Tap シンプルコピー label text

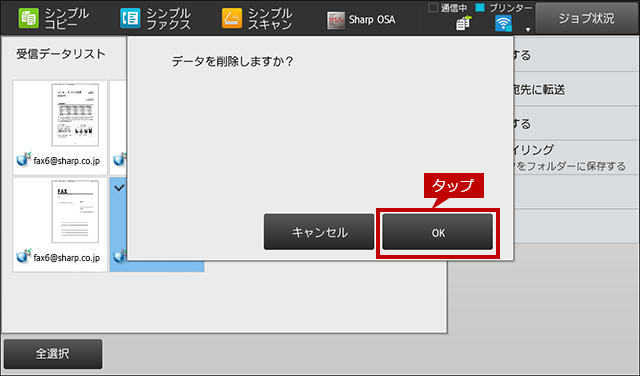tap(66, 19)
